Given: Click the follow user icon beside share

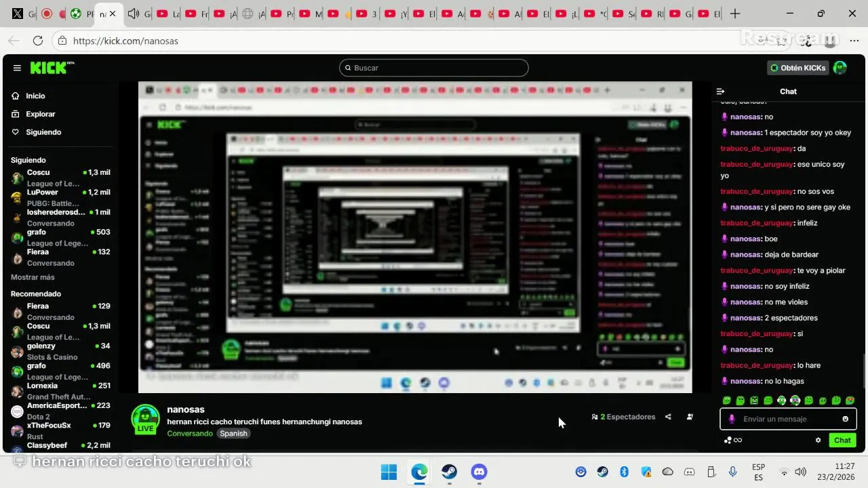Looking at the screenshot, I should tap(690, 417).
